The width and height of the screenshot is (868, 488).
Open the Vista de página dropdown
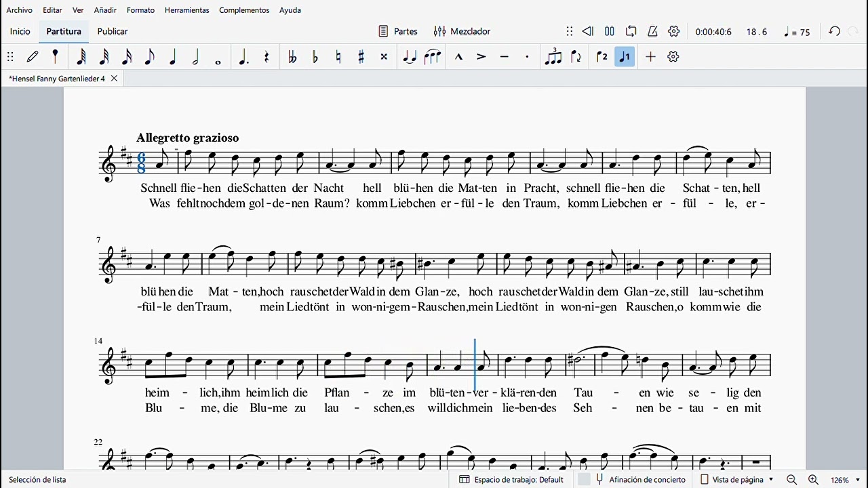click(736, 479)
